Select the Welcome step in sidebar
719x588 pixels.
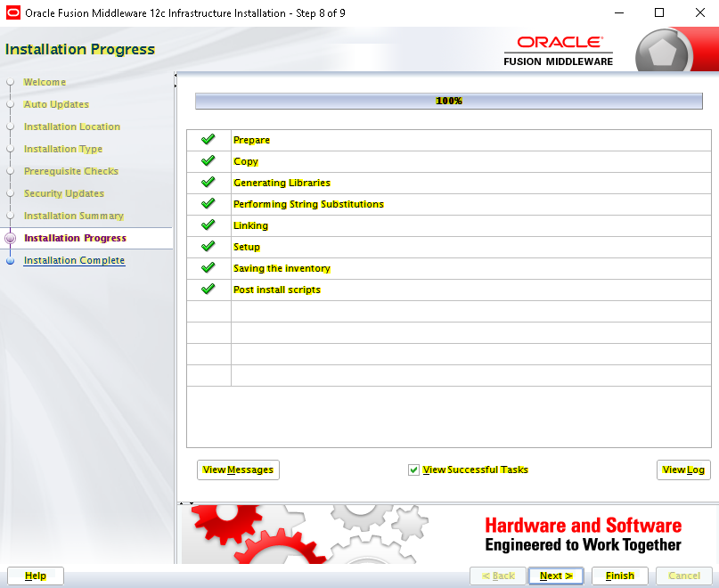click(x=45, y=82)
